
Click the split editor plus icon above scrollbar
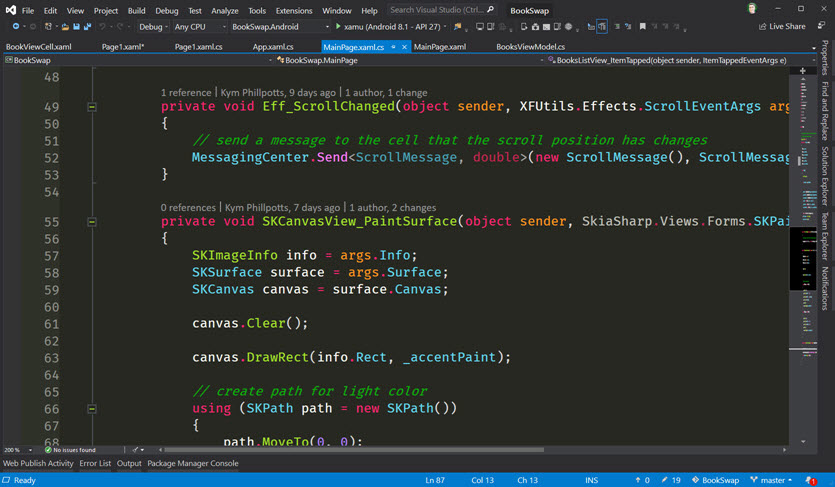[x=803, y=71]
